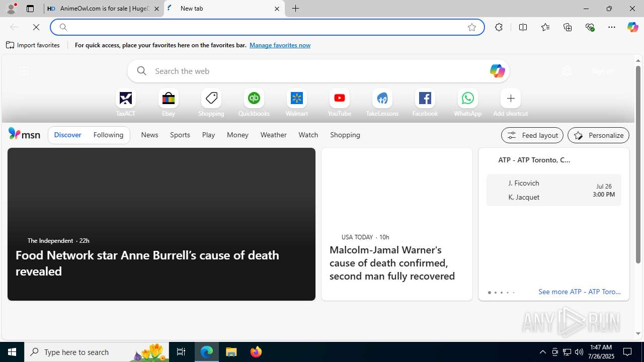Image resolution: width=644 pixels, height=362 pixels.
Task: Open the Facebook shortcut tile
Action: [425, 103]
